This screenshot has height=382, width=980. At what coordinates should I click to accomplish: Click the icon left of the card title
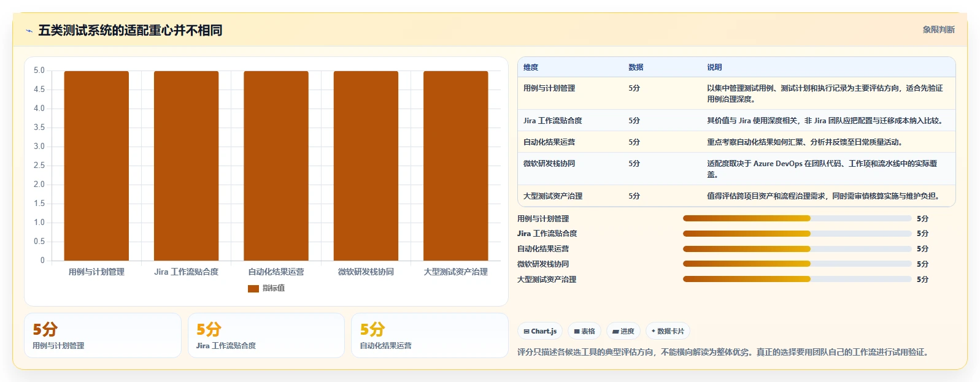(29, 31)
